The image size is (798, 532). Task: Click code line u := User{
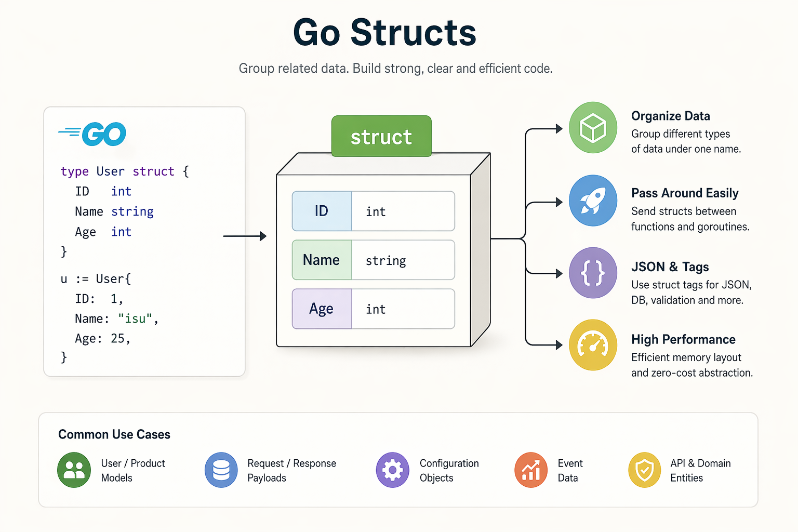(x=96, y=279)
